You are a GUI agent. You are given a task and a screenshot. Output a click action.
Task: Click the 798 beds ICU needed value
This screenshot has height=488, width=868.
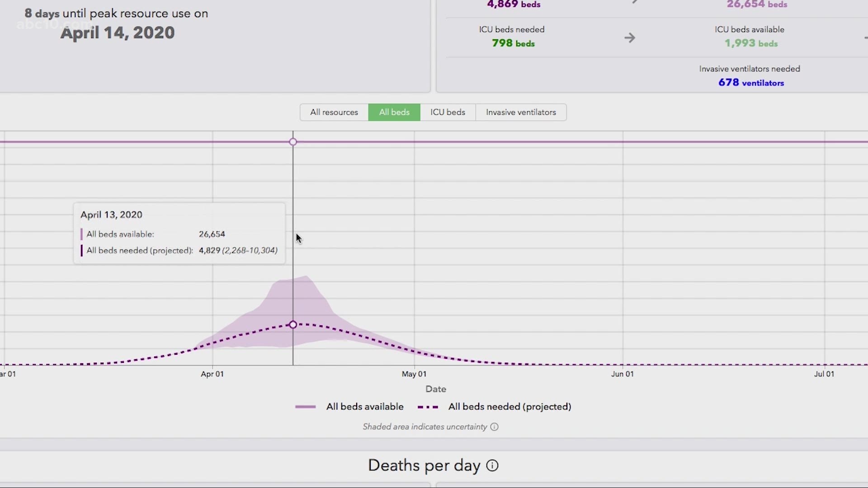tap(513, 43)
